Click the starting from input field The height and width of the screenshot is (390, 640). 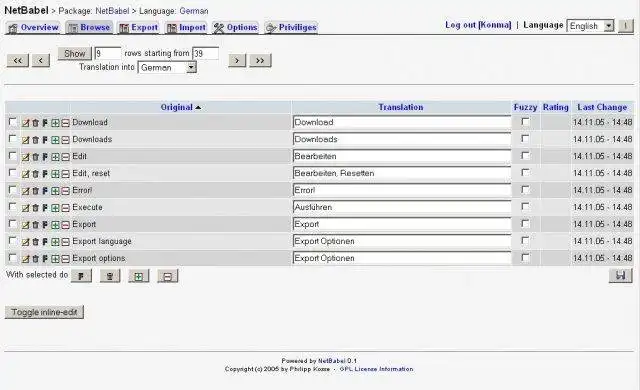[205, 53]
